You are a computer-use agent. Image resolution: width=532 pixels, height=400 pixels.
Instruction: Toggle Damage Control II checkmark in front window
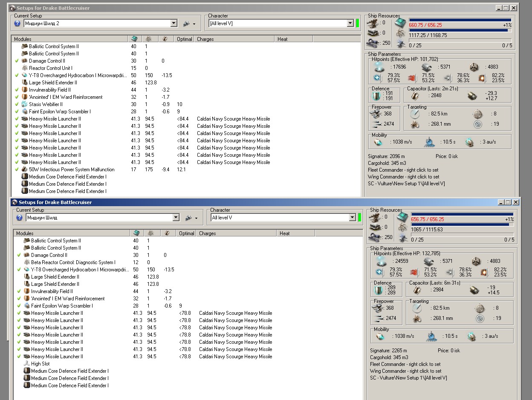click(19, 255)
